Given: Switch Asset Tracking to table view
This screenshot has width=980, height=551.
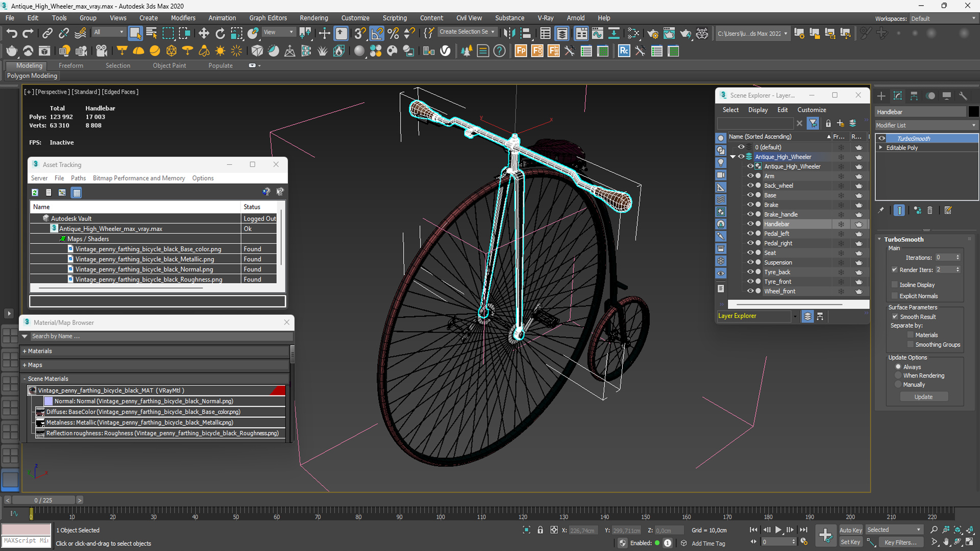Looking at the screenshot, I should pyautogui.click(x=77, y=192).
